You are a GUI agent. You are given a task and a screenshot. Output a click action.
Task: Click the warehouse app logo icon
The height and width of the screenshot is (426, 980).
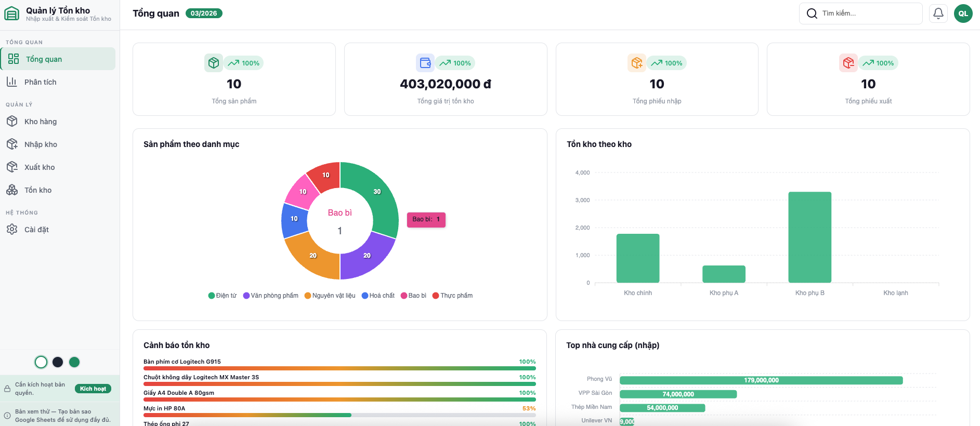click(x=12, y=14)
